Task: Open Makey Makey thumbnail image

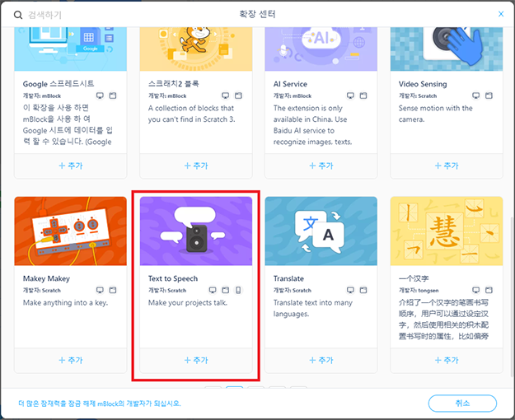Action: (71, 231)
